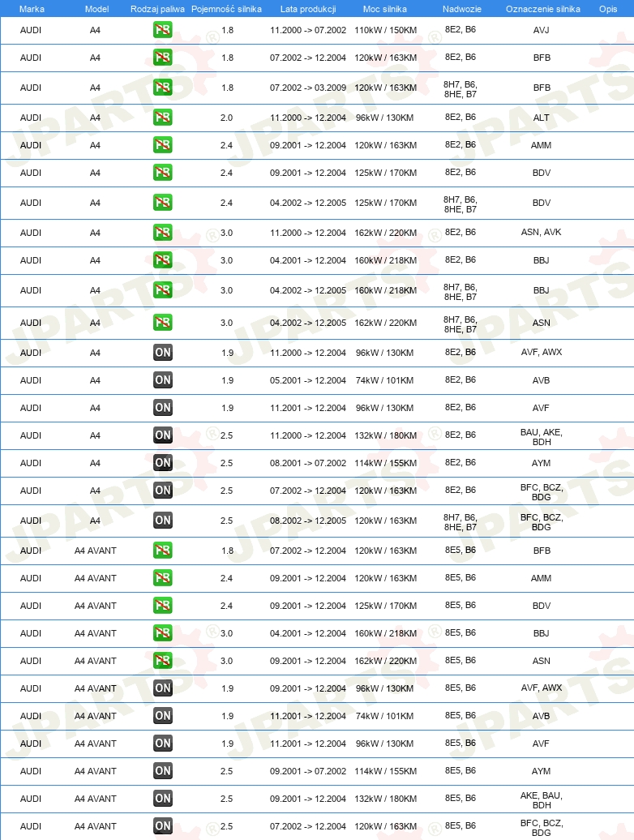The width and height of the screenshot is (634, 840).
Task: Click the Opis column header
Action: click(608, 9)
